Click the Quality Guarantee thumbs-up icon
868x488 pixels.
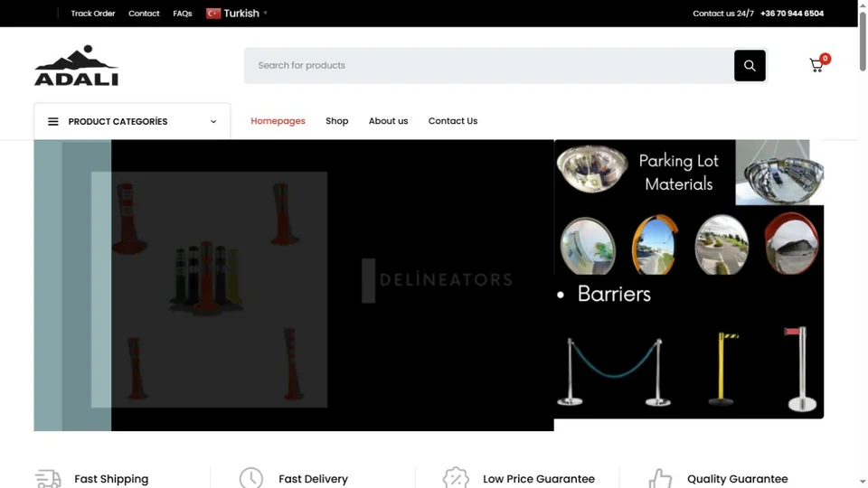pos(660,479)
